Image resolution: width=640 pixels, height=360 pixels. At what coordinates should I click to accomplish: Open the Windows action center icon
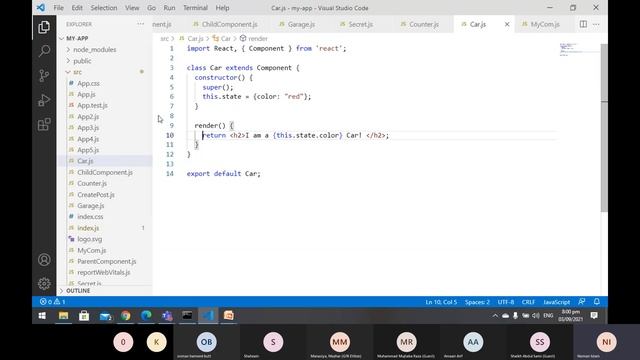(594, 316)
